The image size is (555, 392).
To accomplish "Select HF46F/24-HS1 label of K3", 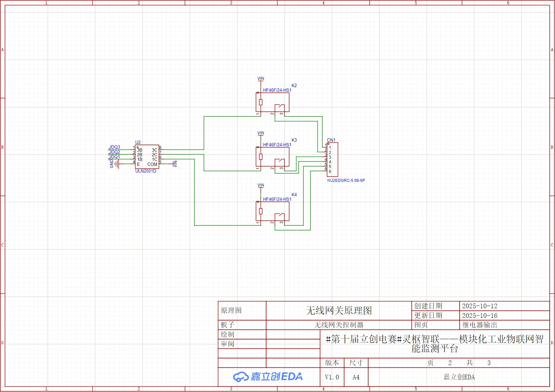I will (277, 145).
